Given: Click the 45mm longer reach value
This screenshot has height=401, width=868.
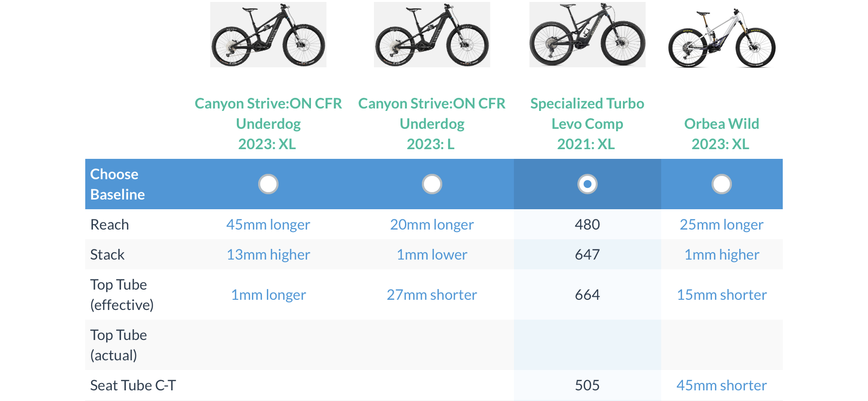Looking at the screenshot, I should pyautogui.click(x=268, y=225).
